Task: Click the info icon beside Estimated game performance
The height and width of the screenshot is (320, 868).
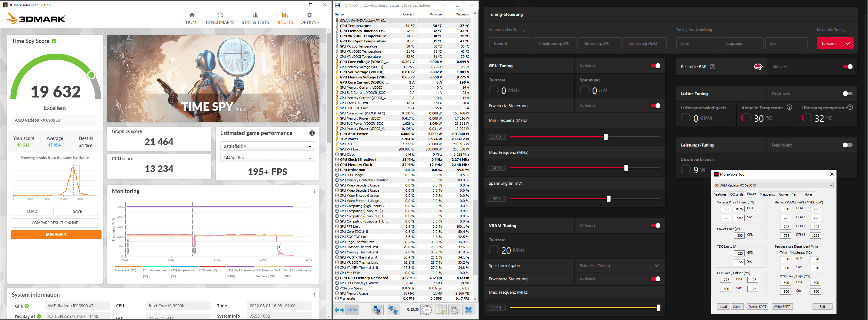Action: [312, 133]
